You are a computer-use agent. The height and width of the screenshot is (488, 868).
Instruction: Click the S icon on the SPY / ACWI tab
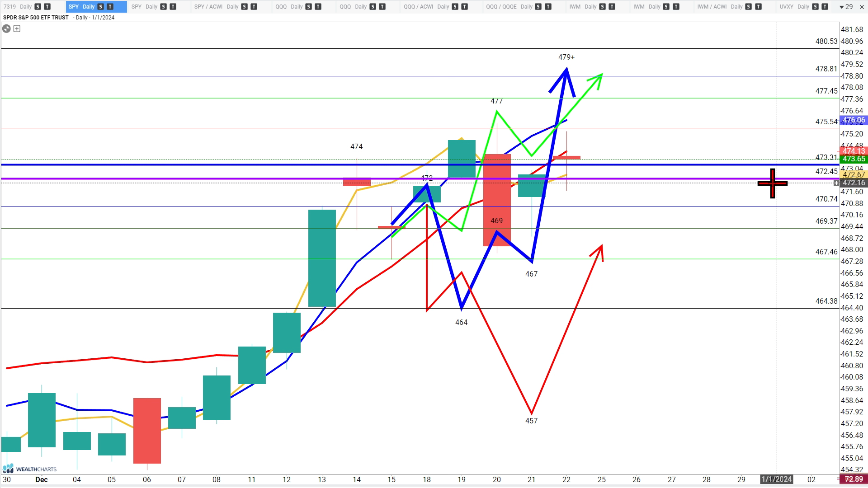(x=244, y=7)
